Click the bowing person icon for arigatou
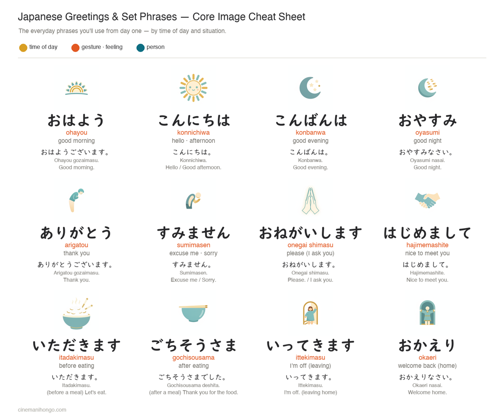This screenshot has width=504, height=420. 77,200
